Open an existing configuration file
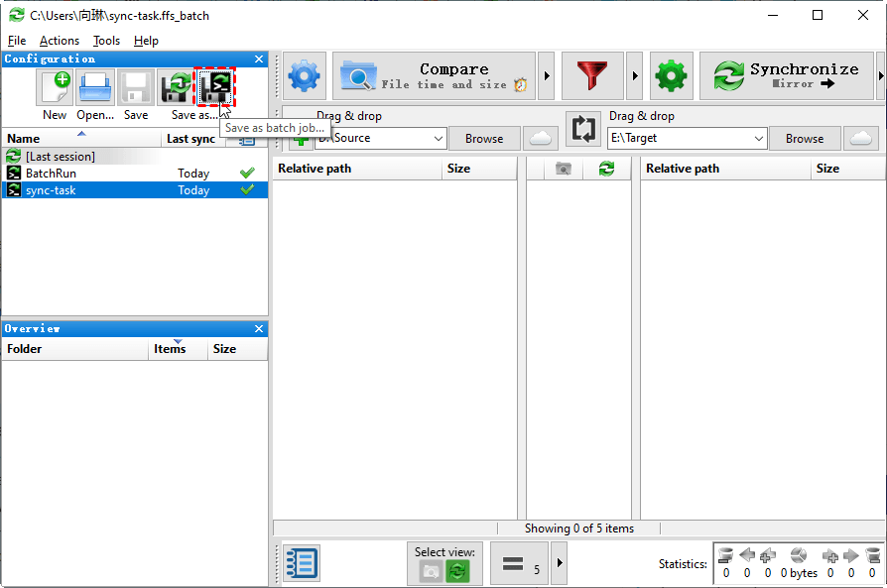This screenshot has width=887, height=588. tap(94, 88)
